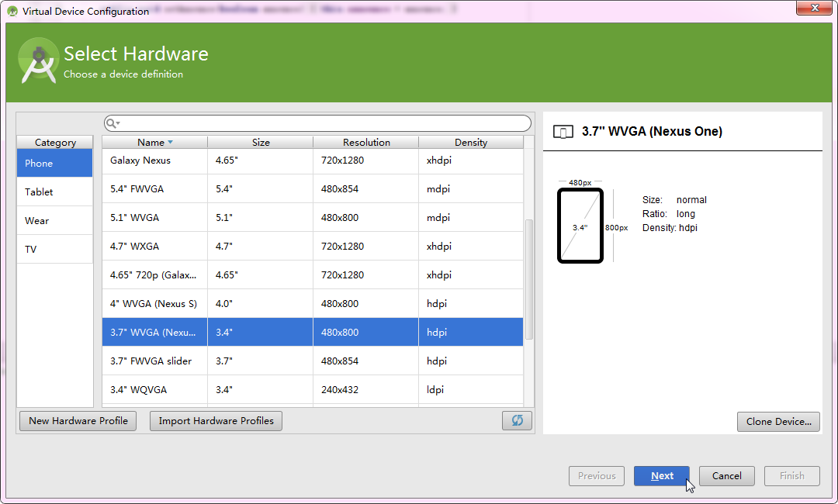Screen dimensions: 838x504
Task: Sort by the Size column header
Action: click(x=260, y=142)
